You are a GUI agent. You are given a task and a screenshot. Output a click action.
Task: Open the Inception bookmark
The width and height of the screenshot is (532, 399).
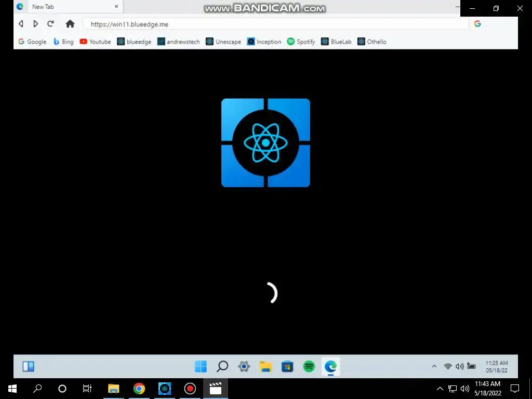click(264, 42)
